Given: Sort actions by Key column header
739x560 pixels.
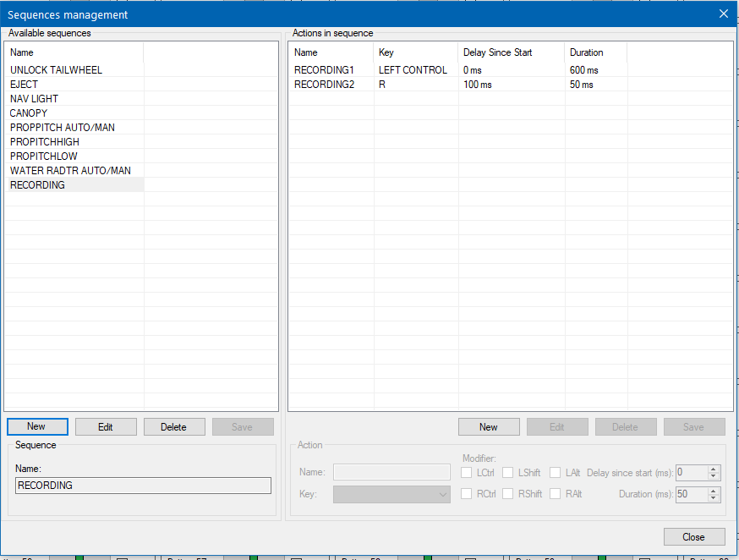Looking at the screenshot, I should tap(414, 52).
